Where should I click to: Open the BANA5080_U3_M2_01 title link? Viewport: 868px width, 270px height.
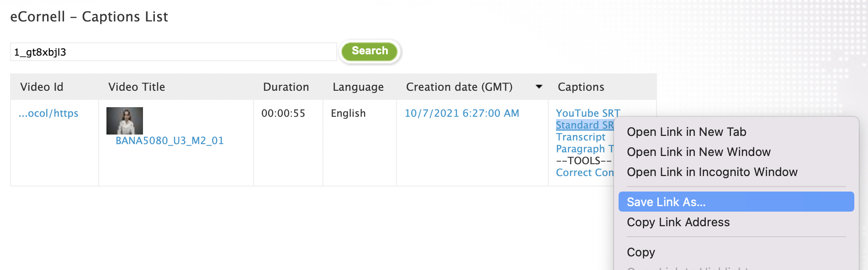tap(169, 140)
